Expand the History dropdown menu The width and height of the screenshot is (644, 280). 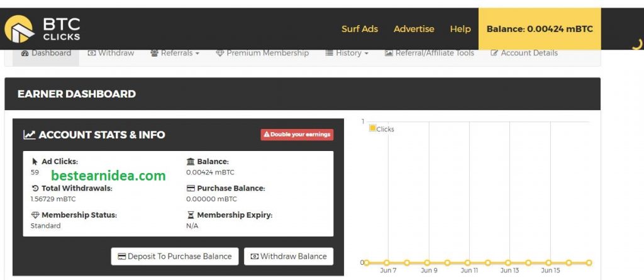coord(347,53)
